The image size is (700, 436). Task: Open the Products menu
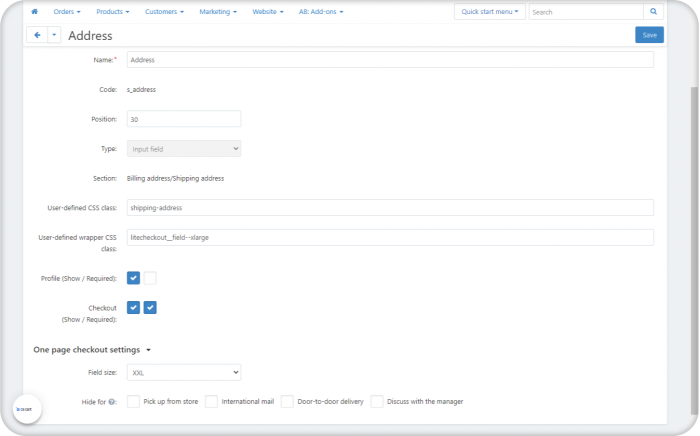click(112, 12)
